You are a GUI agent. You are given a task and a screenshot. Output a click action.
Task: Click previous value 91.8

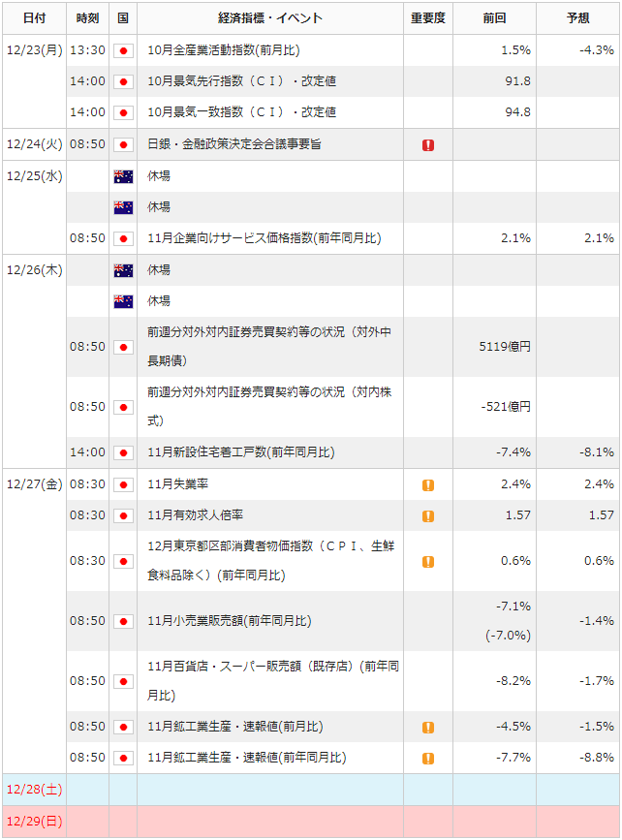[x=517, y=81]
